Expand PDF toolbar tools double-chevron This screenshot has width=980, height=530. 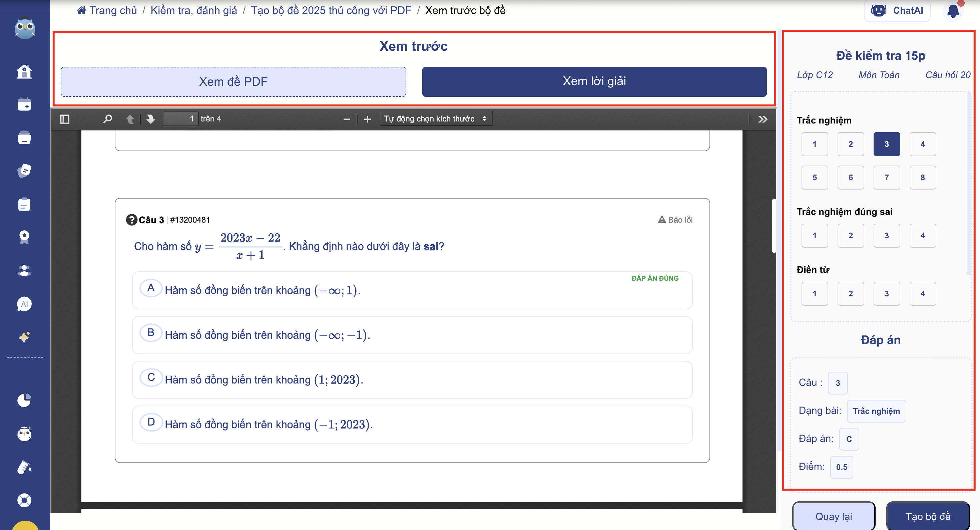pyautogui.click(x=763, y=119)
